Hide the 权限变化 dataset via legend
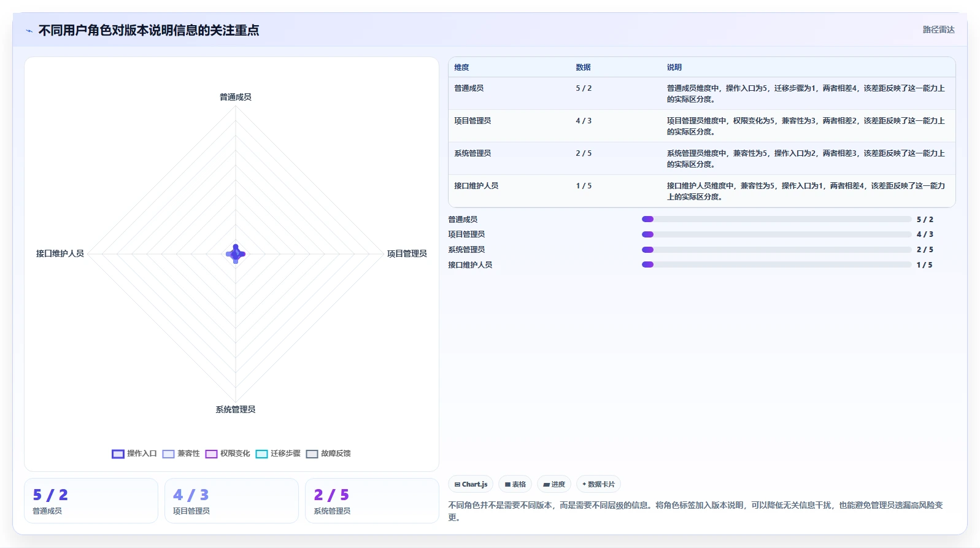The image size is (980, 548). tap(228, 453)
